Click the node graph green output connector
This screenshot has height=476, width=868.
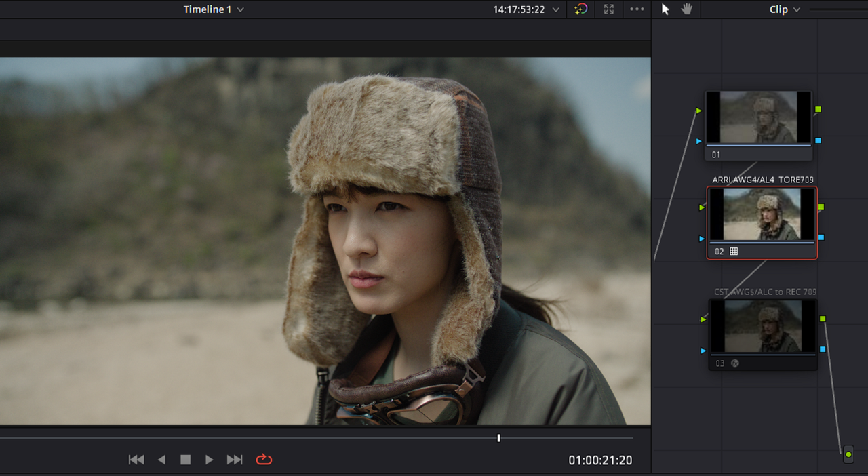pos(848,454)
